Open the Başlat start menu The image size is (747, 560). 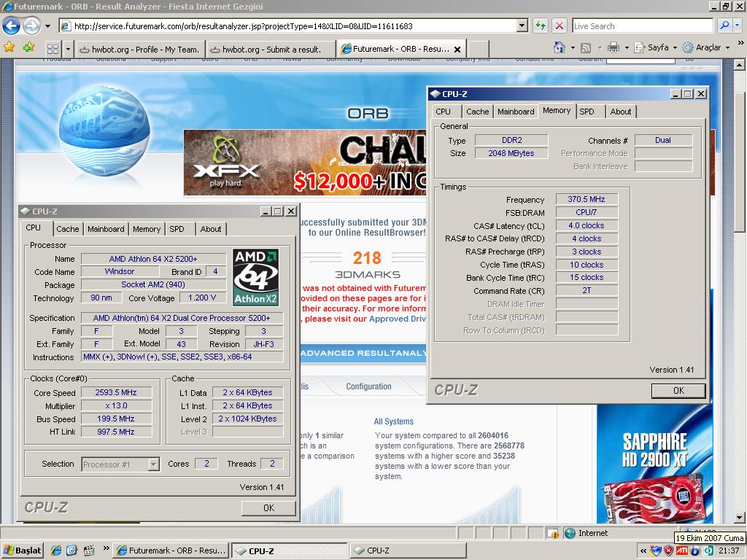(x=22, y=551)
